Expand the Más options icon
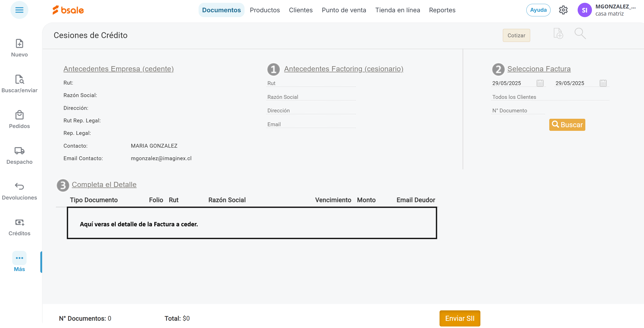The image size is (644, 328). pos(19,258)
